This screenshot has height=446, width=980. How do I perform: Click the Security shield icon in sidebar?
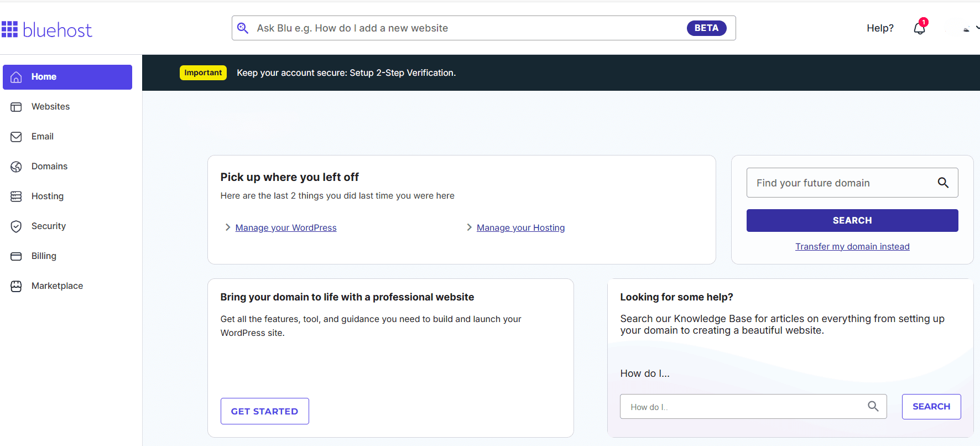click(17, 226)
